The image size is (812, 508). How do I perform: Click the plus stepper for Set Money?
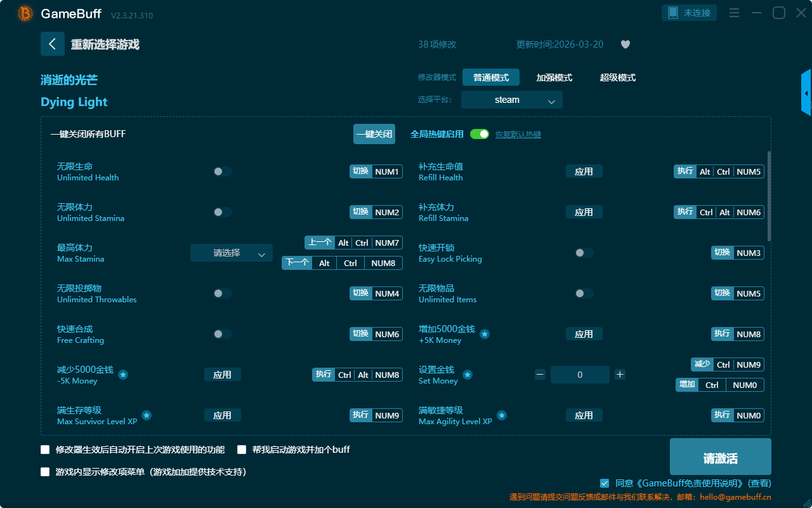[x=620, y=375]
